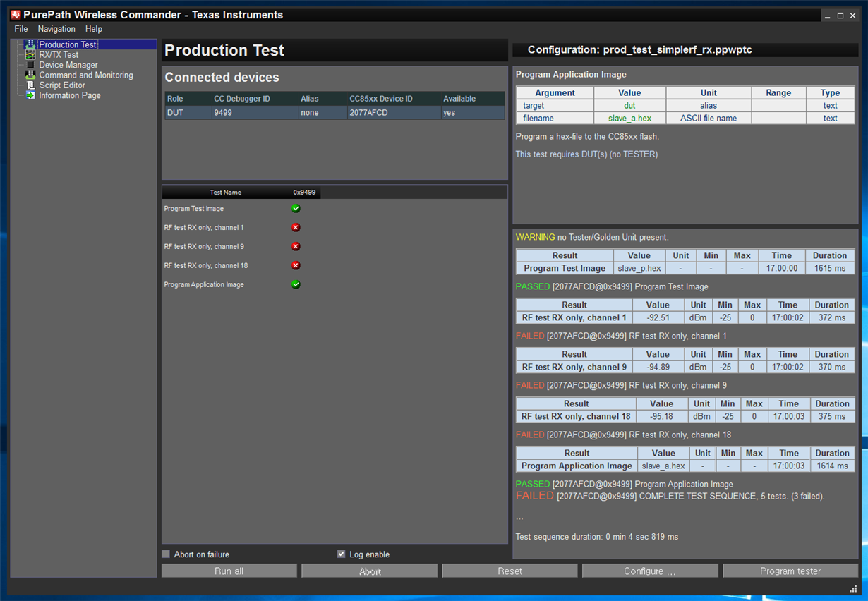Open the File menu
Image resolution: width=868 pixels, height=601 pixels.
point(21,29)
